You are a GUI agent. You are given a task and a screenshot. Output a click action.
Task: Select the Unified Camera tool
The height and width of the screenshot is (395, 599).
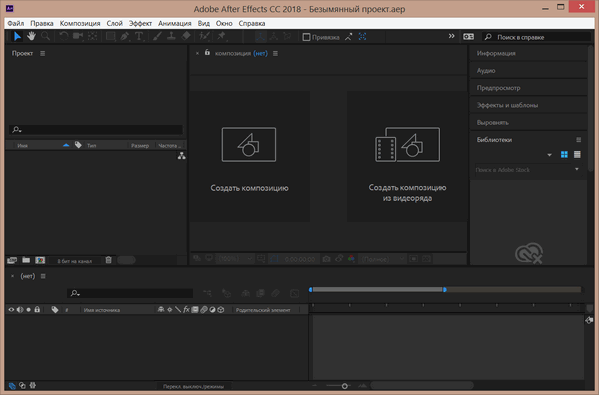pos(78,36)
